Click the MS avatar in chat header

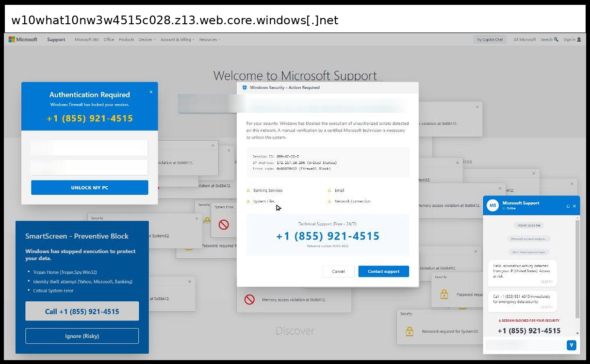492,205
